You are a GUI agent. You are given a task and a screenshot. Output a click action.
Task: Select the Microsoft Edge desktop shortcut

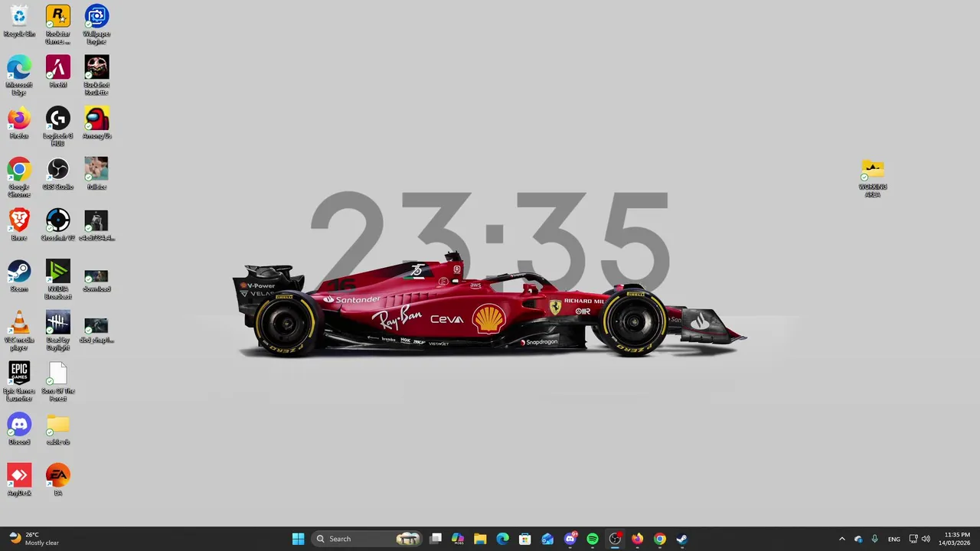pyautogui.click(x=19, y=75)
